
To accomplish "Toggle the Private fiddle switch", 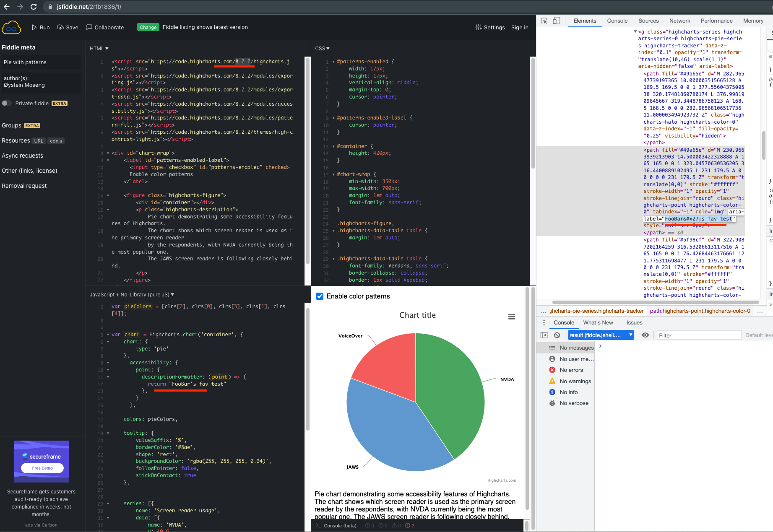I will coord(7,103).
